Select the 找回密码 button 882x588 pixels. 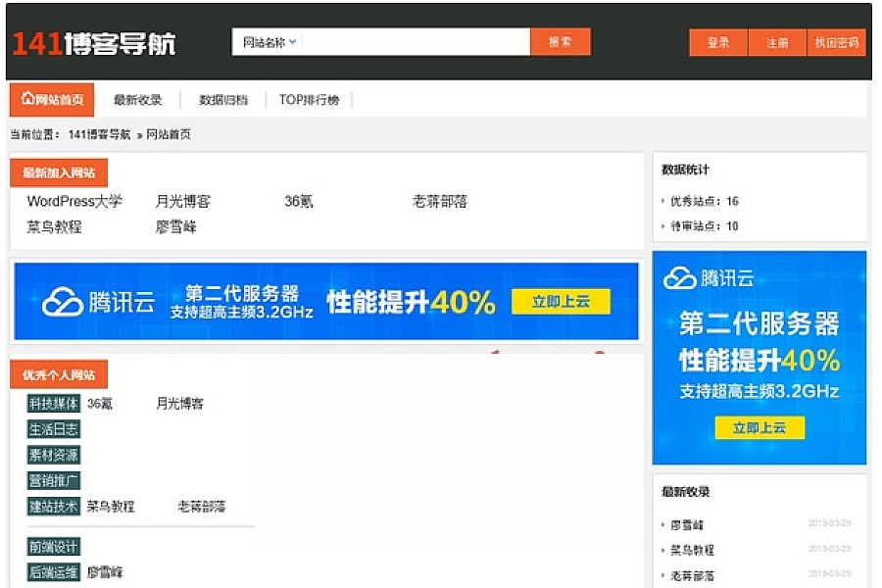click(836, 43)
